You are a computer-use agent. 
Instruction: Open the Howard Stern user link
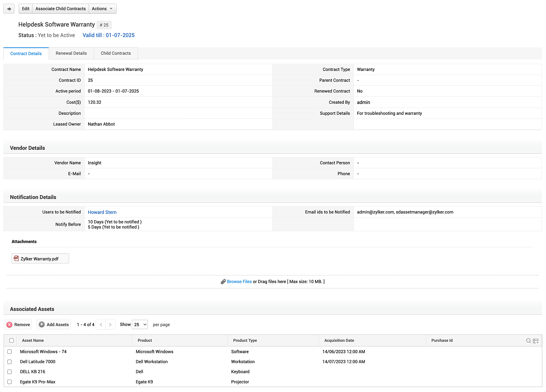point(102,212)
